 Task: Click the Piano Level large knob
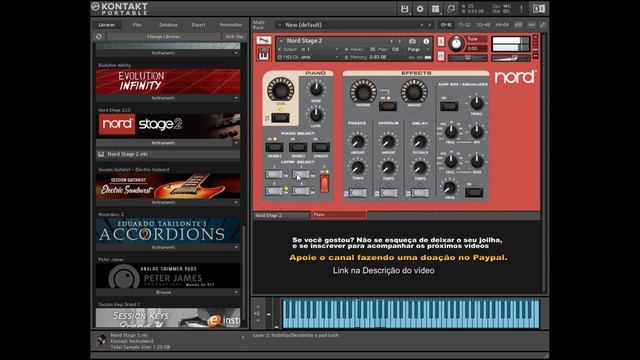tap(280, 89)
